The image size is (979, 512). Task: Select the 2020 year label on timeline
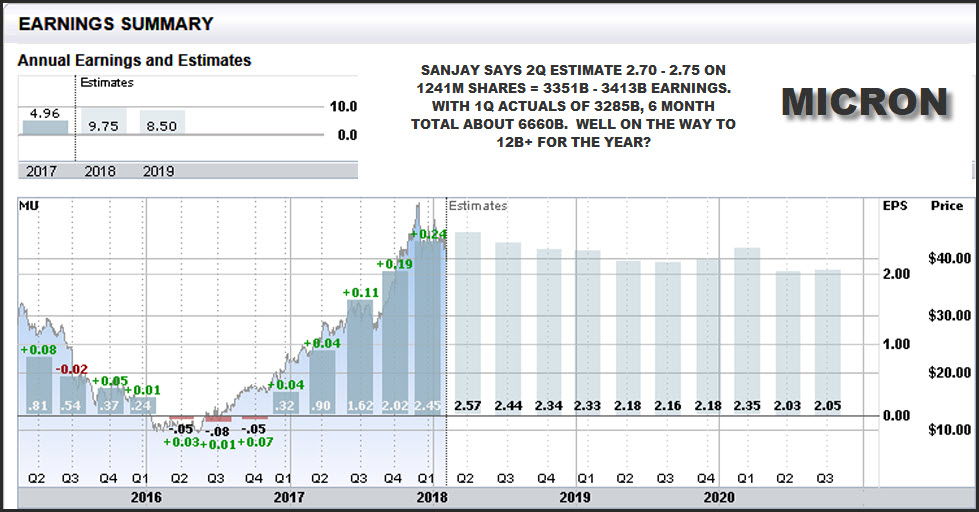pyautogui.click(x=719, y=497)
